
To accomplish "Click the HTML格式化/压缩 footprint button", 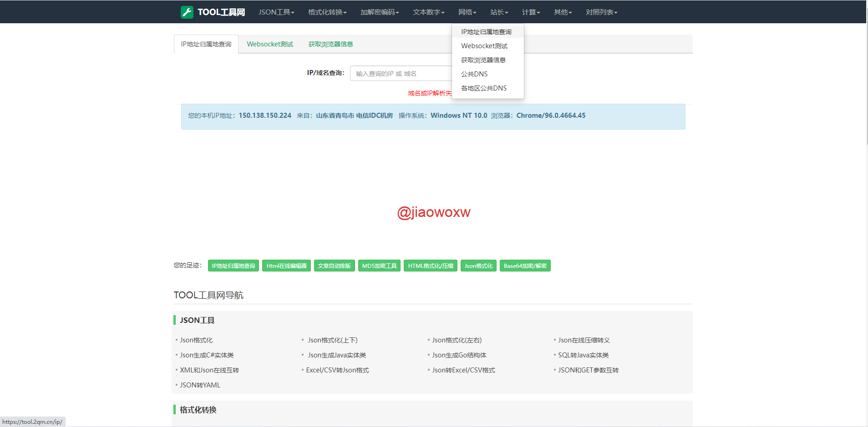I will (431, 266).
